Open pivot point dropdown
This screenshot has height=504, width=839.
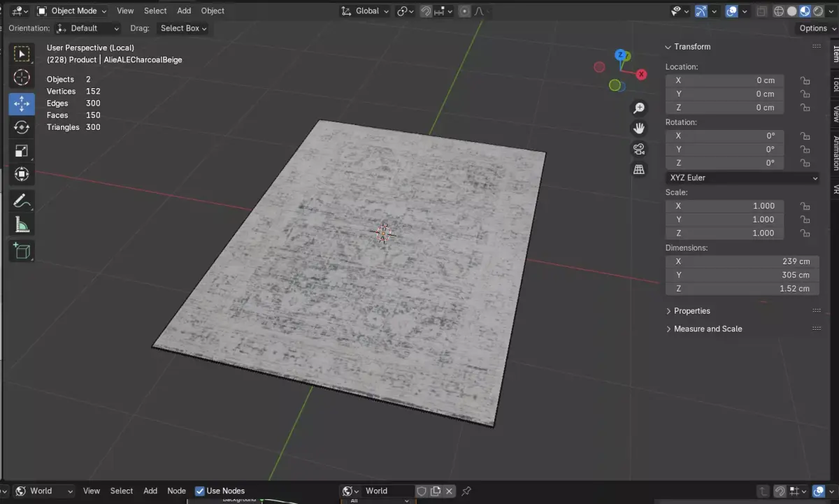tap(405, 10)
